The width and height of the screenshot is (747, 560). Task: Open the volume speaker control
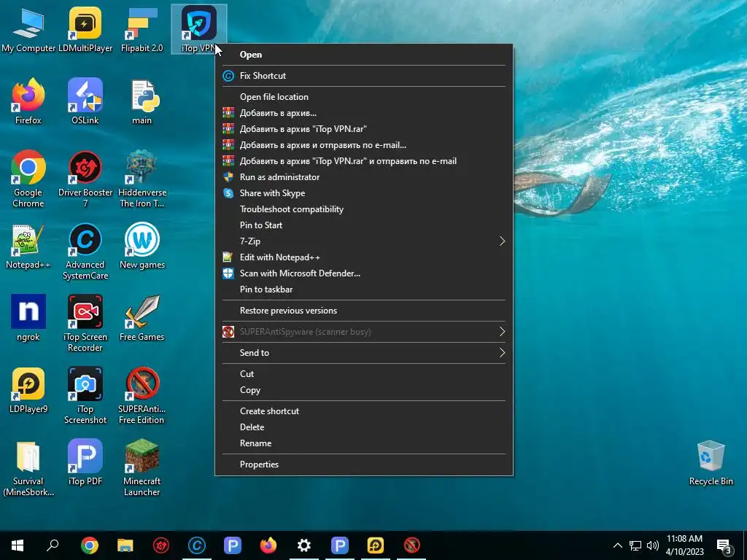pos(653,545)
